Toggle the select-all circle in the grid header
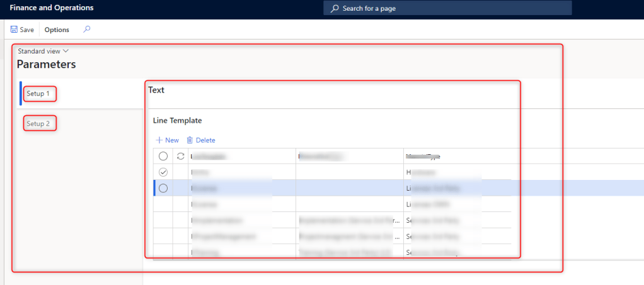 (163, 156)
